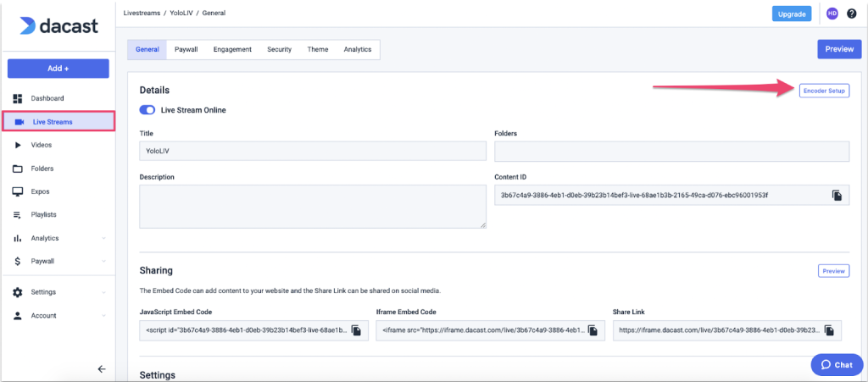Screen dimensions: 868x382
Task: Collapse the sidebar with the back arrow
Action: pos(102,369)
